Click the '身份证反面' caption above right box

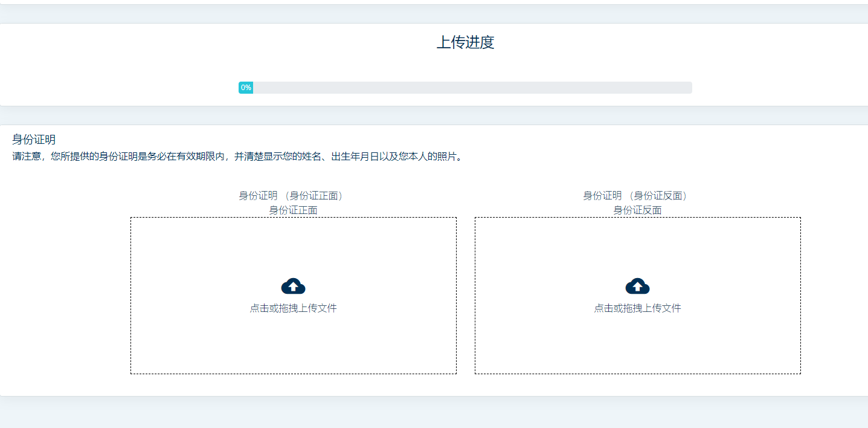click(x=637, y=210)
